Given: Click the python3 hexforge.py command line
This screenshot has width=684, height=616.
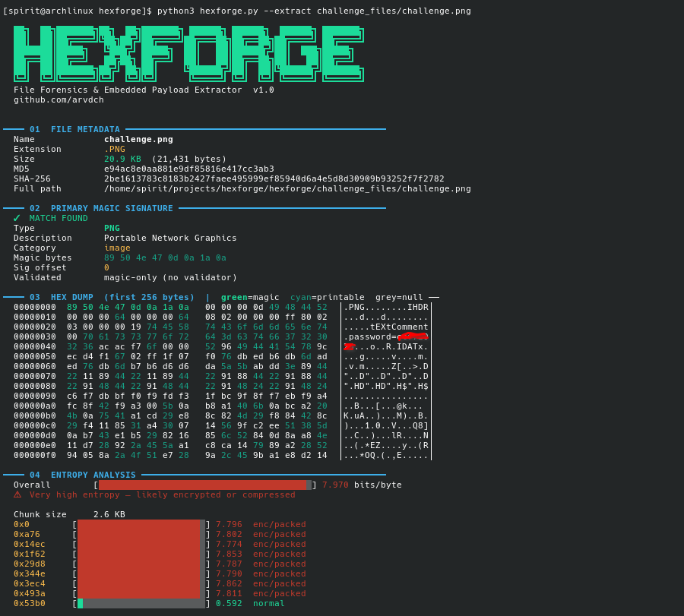Looking at the screenshot, I should click(313, 11).
